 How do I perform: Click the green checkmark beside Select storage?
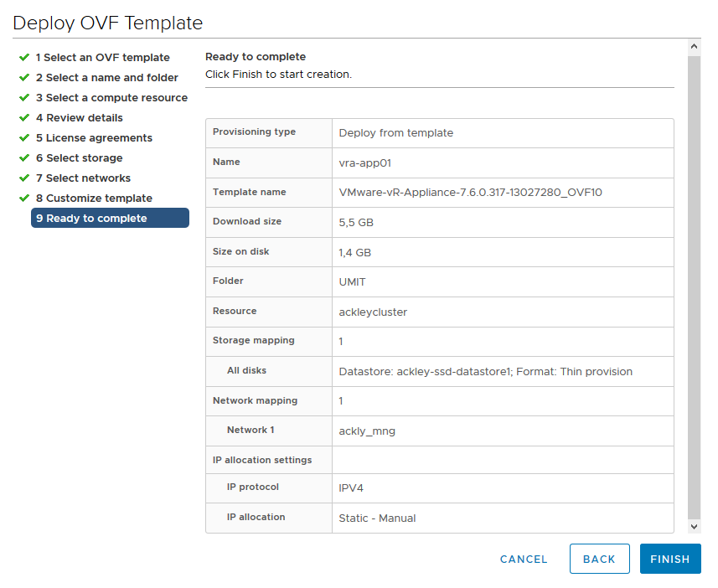[24, 158]
